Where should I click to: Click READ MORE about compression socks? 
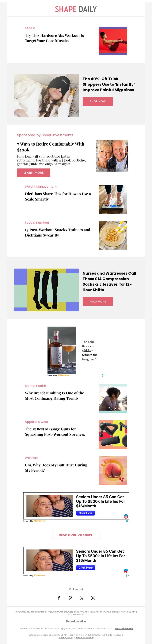(98, 302)
